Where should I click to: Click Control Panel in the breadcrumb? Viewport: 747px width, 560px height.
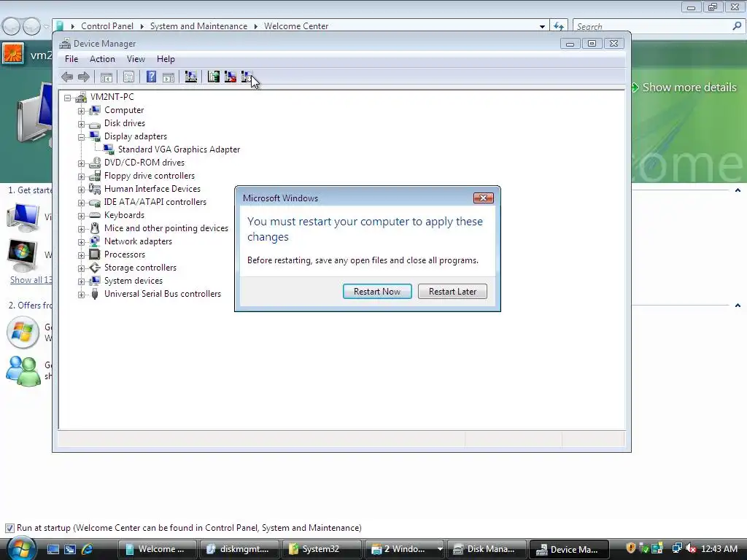pos(107,26)
